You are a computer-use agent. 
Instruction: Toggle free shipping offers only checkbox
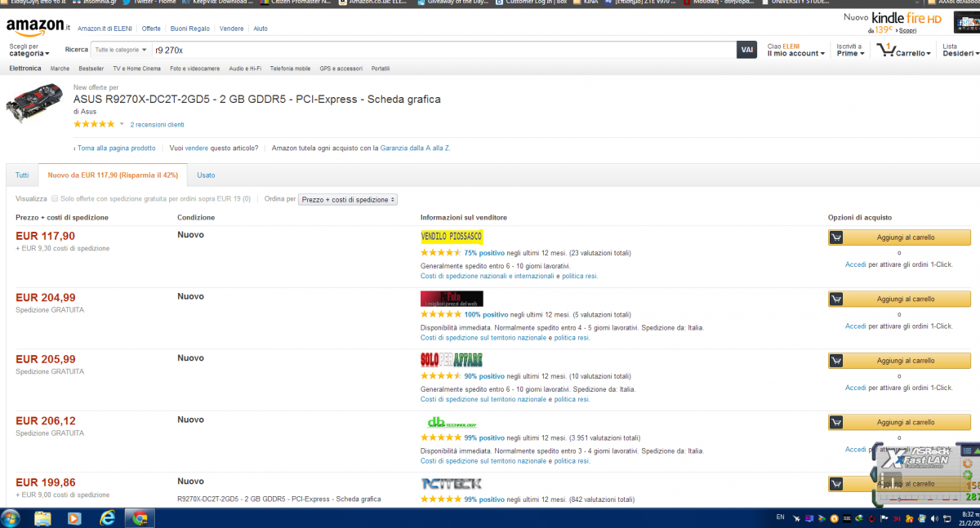(x=55, y=199)
